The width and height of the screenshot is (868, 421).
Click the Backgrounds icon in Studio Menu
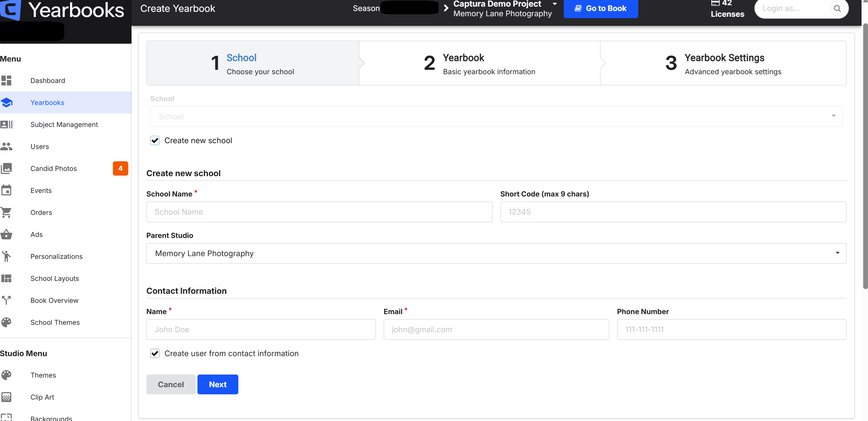6,418
